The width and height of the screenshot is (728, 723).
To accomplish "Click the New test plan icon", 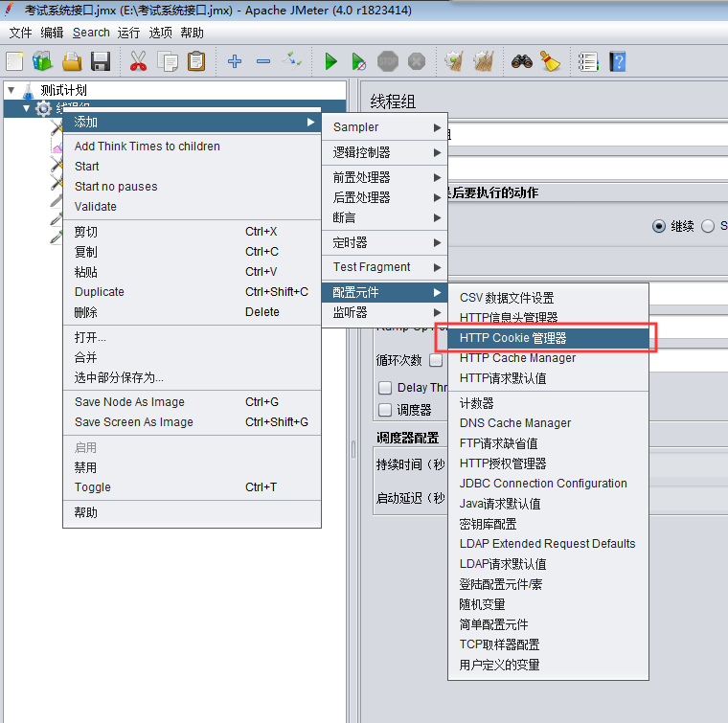I will pyautogui.click(x=14, y=61).
